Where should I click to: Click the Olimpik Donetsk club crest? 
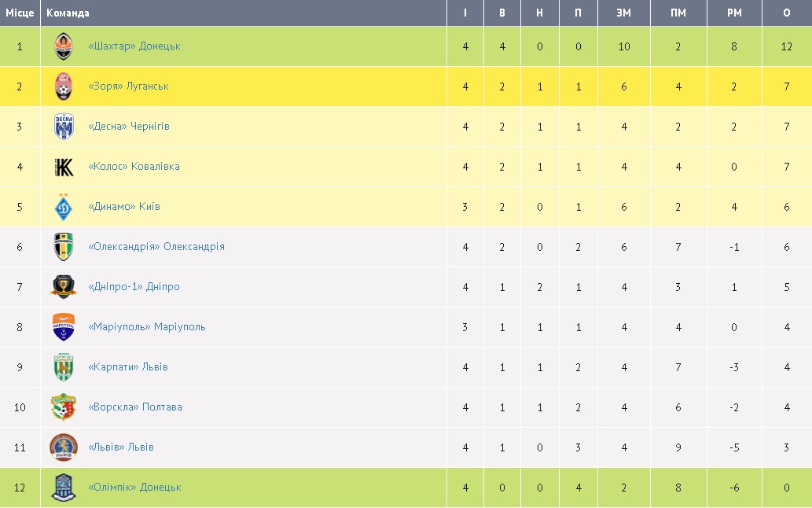point(64,488)
